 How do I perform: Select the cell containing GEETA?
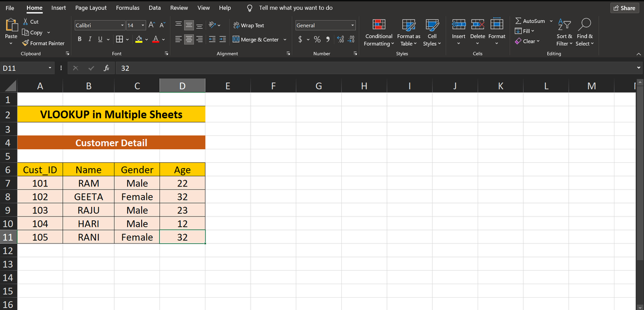pos(89,197)
